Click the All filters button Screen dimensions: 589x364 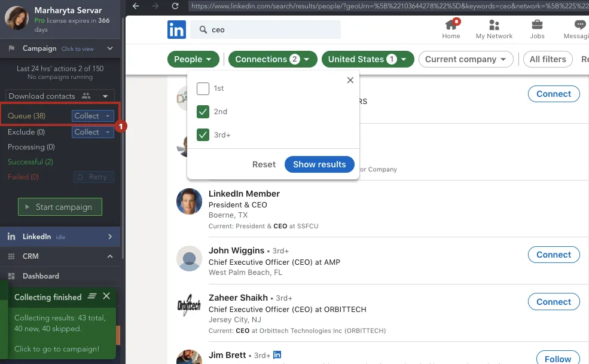(x=548, y=59)
